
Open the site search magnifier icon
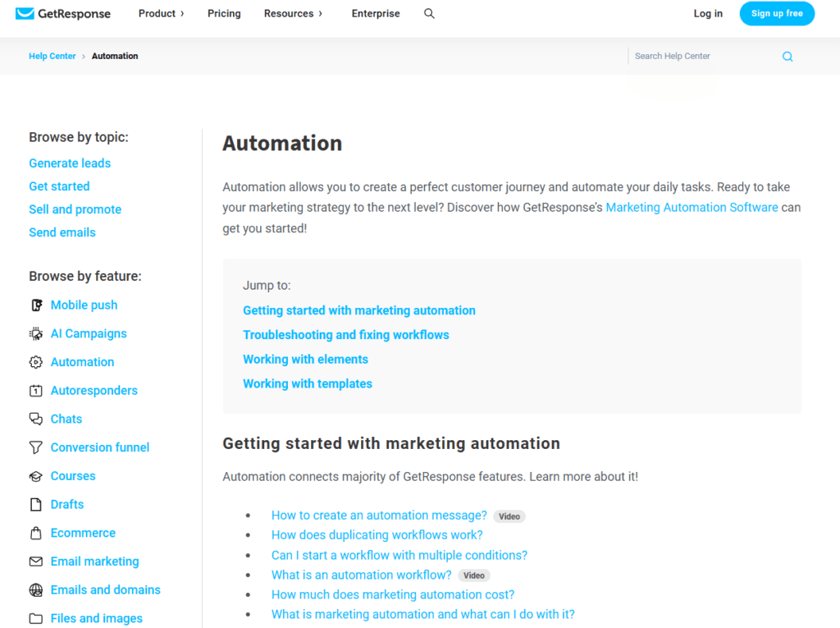click(x=429, y=13)
